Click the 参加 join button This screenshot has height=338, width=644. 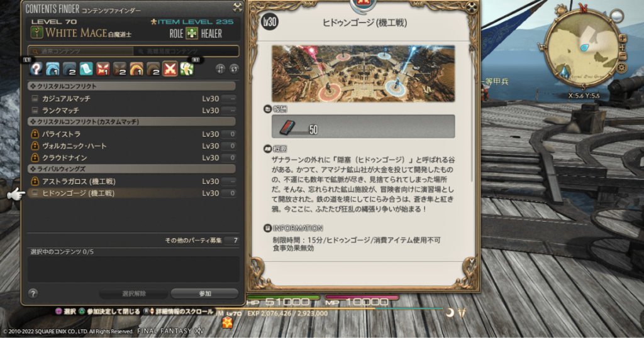(204, 293)
